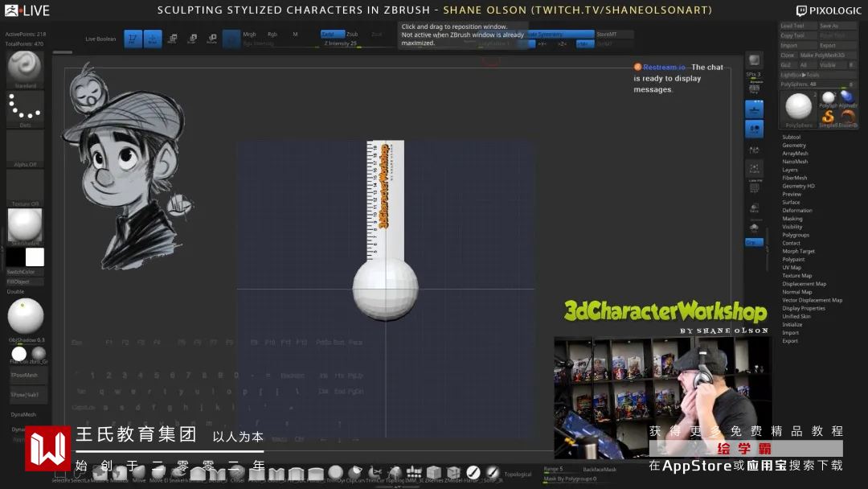Choose the ZModeler brush icon
Viewport: 868px width, 489px height.
453,473
